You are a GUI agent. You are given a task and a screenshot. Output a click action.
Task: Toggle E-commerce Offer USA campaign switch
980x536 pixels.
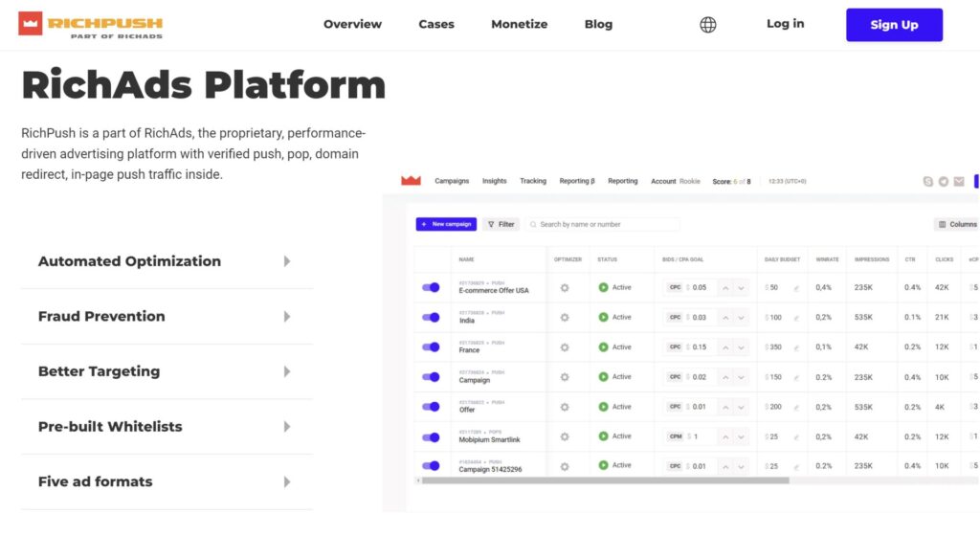(431, 287)
